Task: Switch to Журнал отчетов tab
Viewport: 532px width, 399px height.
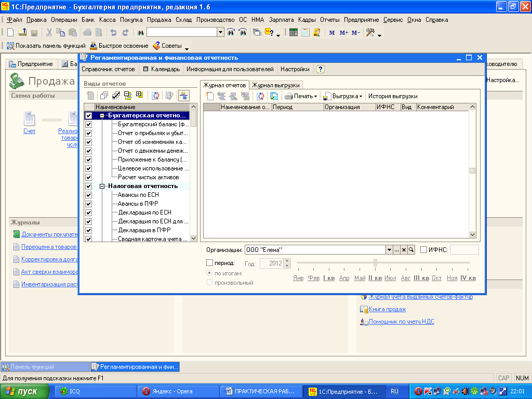Action: coord(224,85)
